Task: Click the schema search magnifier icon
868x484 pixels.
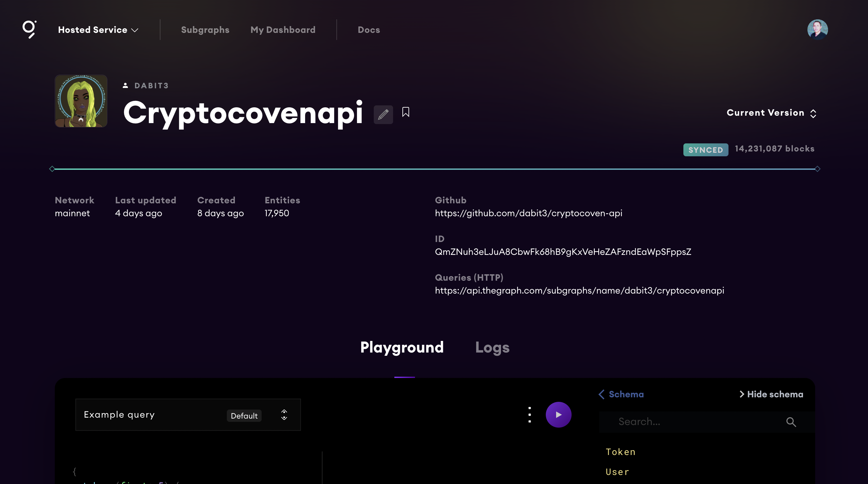Action: pyautogui.click(x=791, y=422)
